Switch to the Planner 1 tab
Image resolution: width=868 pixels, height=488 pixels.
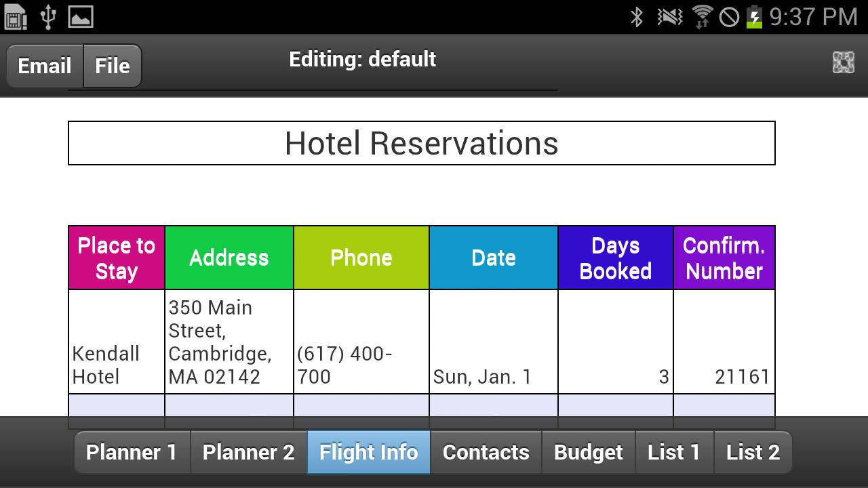pos(132,452)
